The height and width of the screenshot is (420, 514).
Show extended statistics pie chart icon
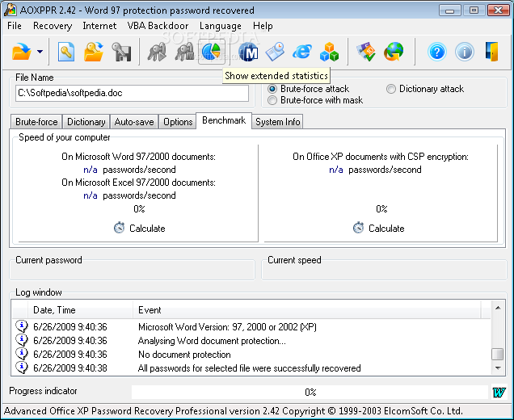click(212, 52)
